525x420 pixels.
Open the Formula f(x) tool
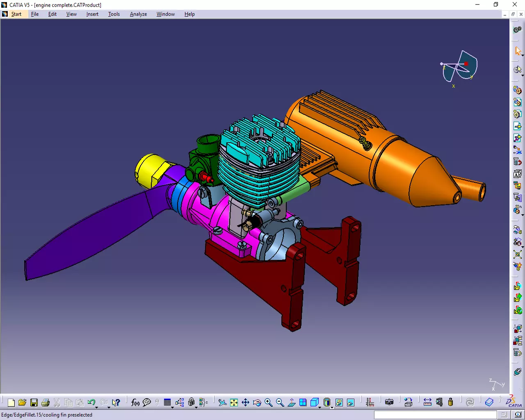(x=135, y=403)
